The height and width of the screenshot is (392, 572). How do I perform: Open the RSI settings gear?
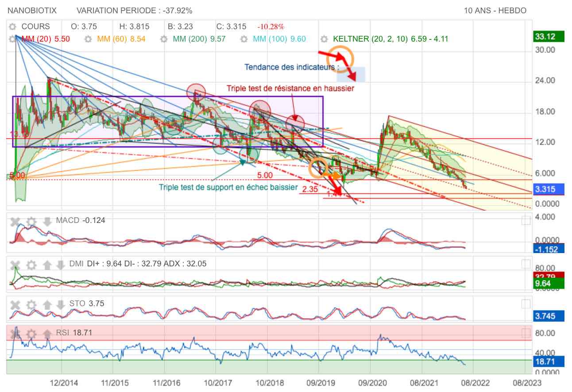pos(31,333)
